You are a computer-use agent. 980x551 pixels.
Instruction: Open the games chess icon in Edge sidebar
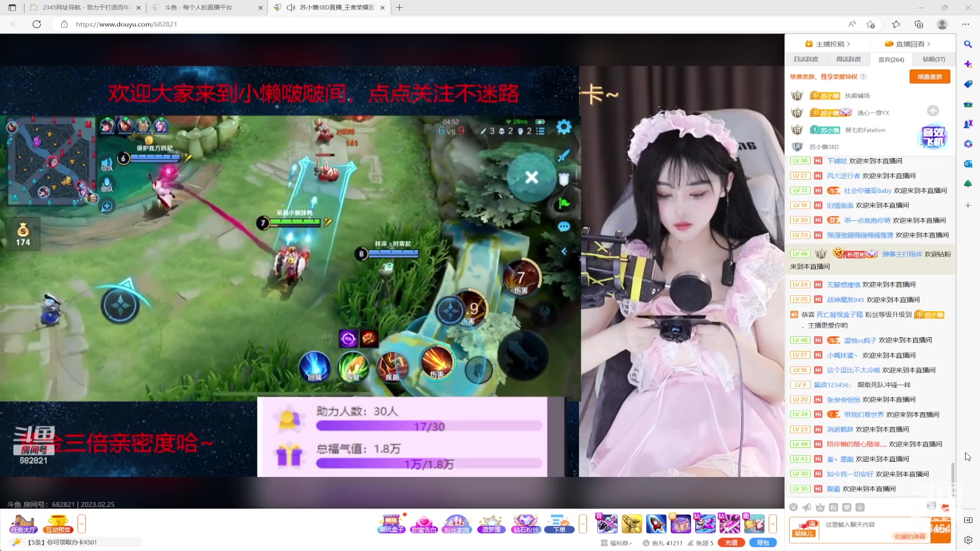point(968,124)
